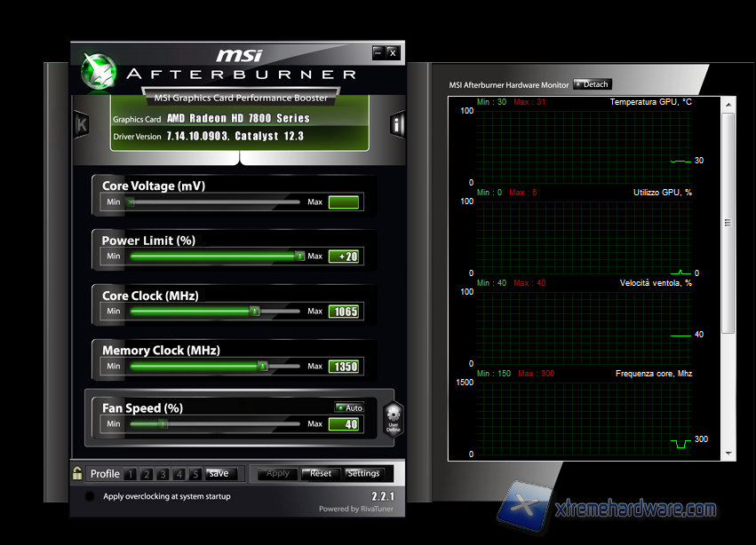Screen dimensions: 756x545
Task: Launch MSI Kombustor via the K icon
Action: click(81, 124)
